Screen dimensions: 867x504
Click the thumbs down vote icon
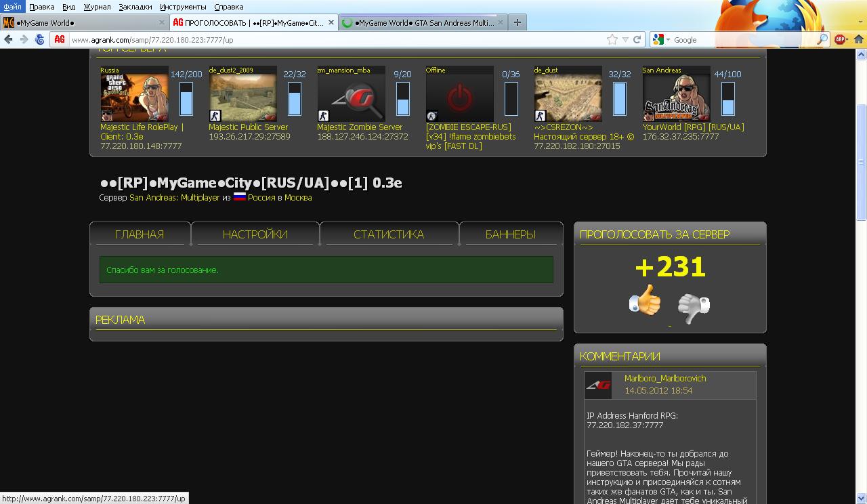(694, 308)
